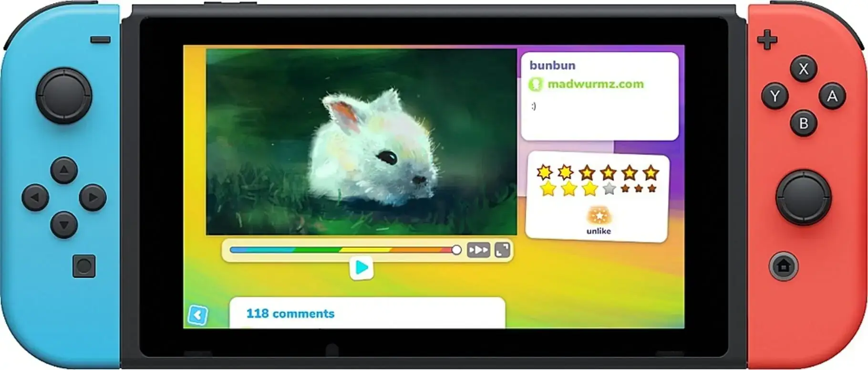868x370 pixels.
Task: Click the blue back arrow icon
Action: coord(197,315)
